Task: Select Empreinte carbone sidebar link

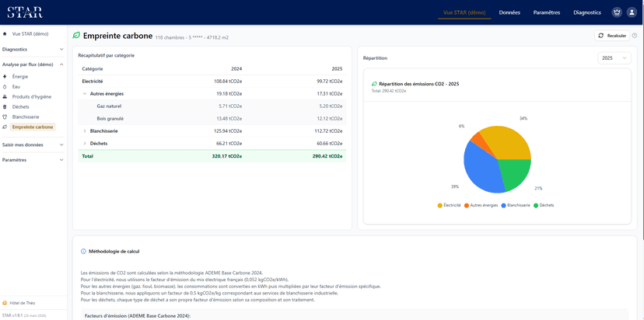Action: click(33, 127)
